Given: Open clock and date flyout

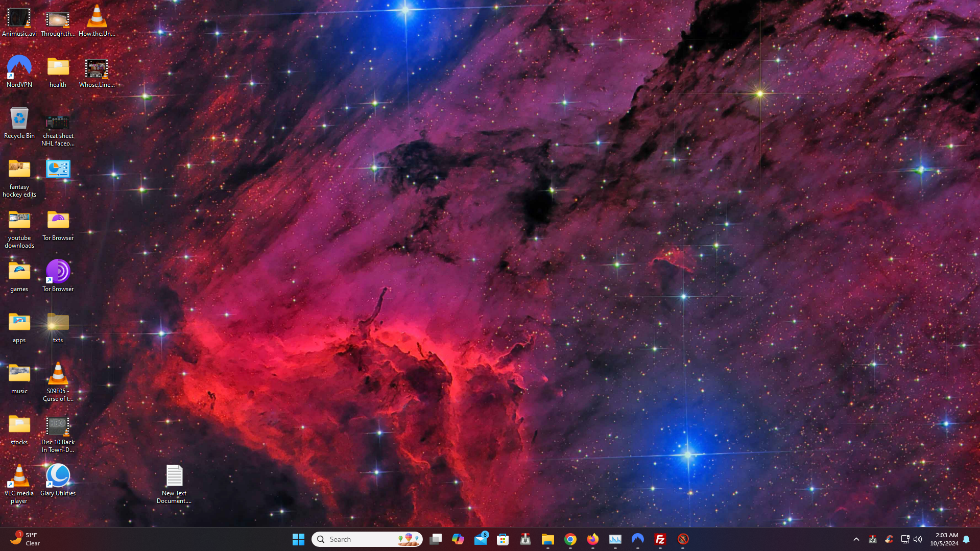Looking at the screenshot, I should pos(944,539).
